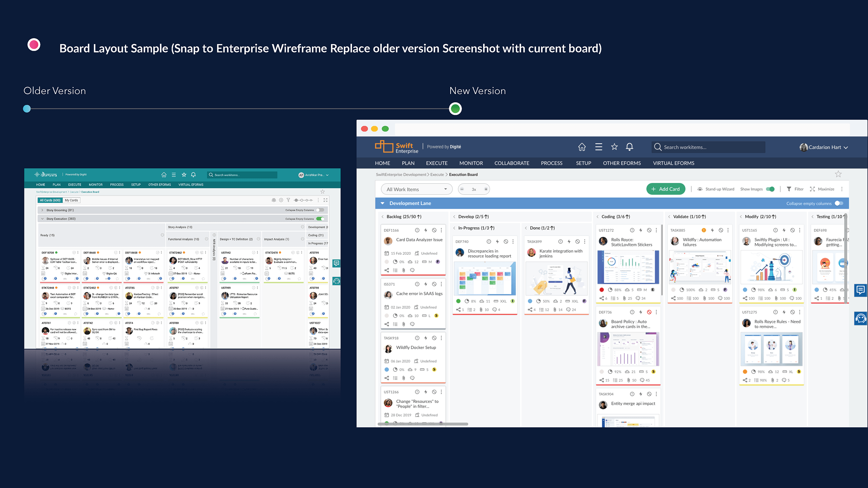Select the favorites star icon next to home
Screen dimensions: 868x488
(614, 147)
